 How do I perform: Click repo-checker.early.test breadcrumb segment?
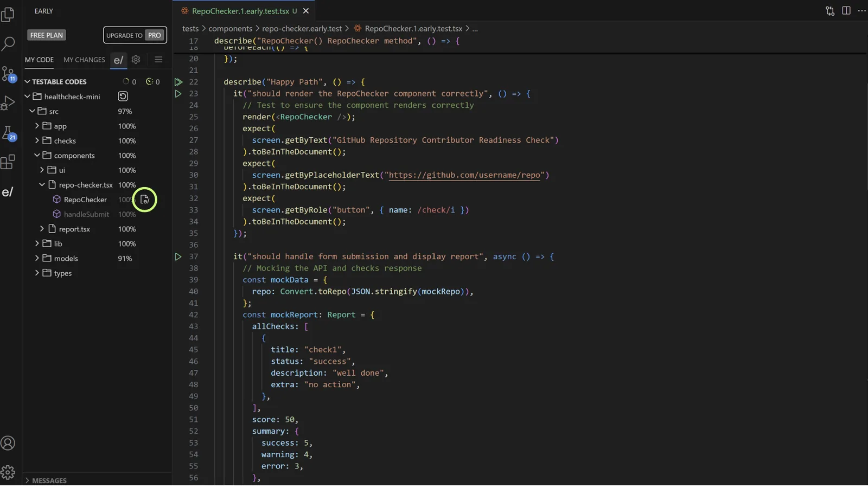click(302, 29)
